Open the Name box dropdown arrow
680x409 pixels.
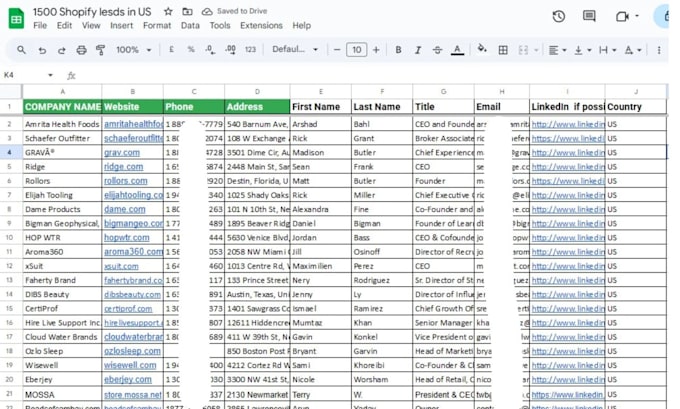click(x=50, y=75)
